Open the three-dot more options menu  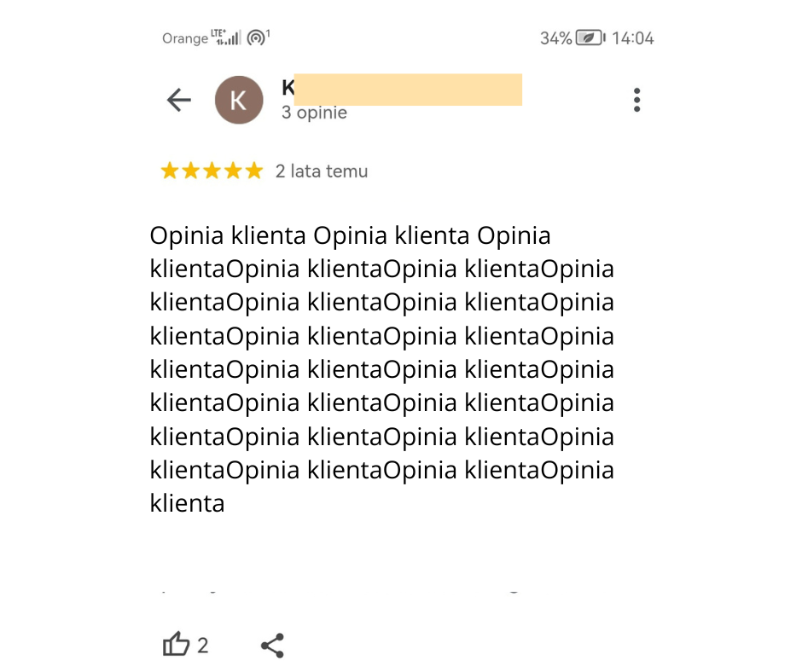click(636, 100)
